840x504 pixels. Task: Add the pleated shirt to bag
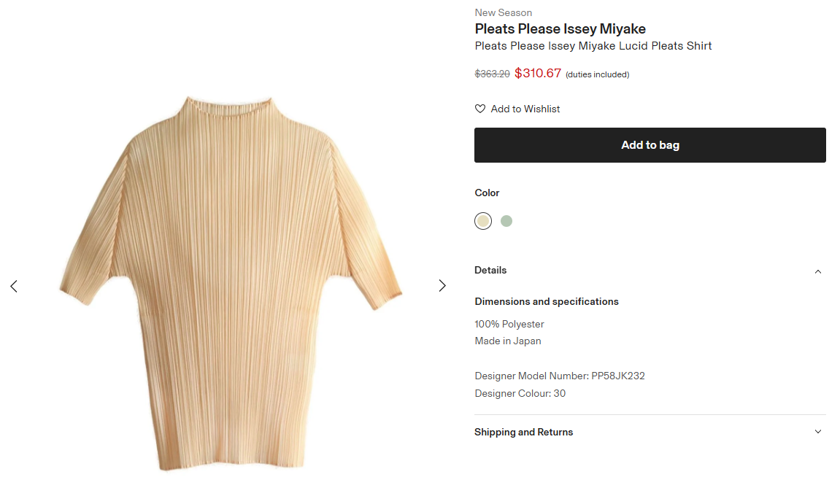650,145
